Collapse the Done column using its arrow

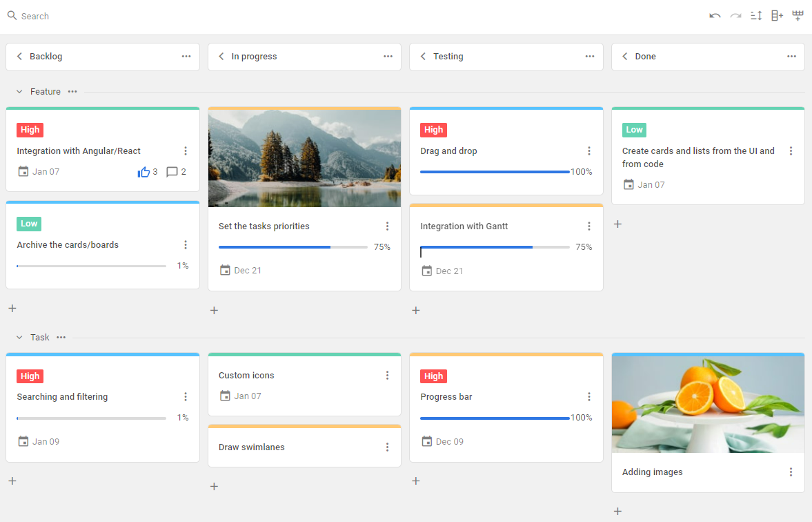[x=625, y=57]
